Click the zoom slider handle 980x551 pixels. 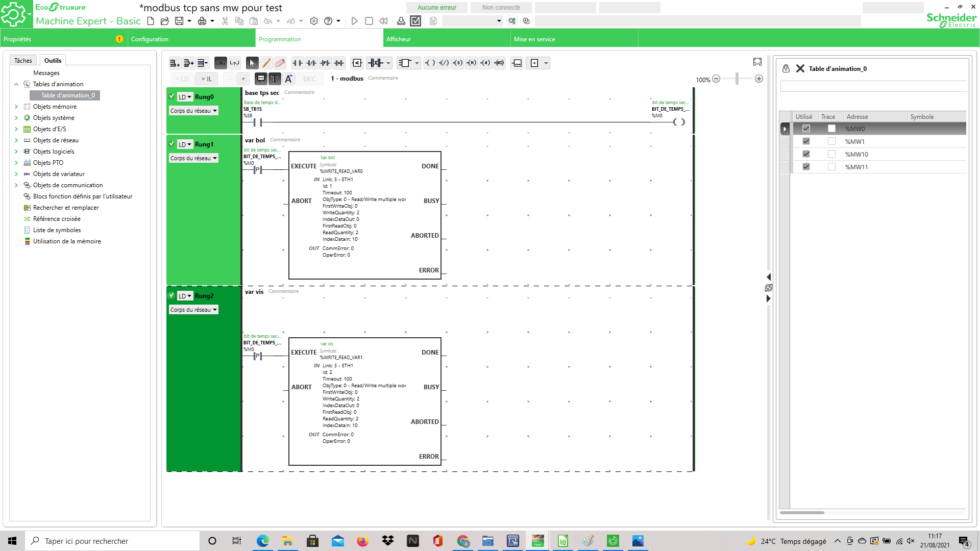point(737,79)
